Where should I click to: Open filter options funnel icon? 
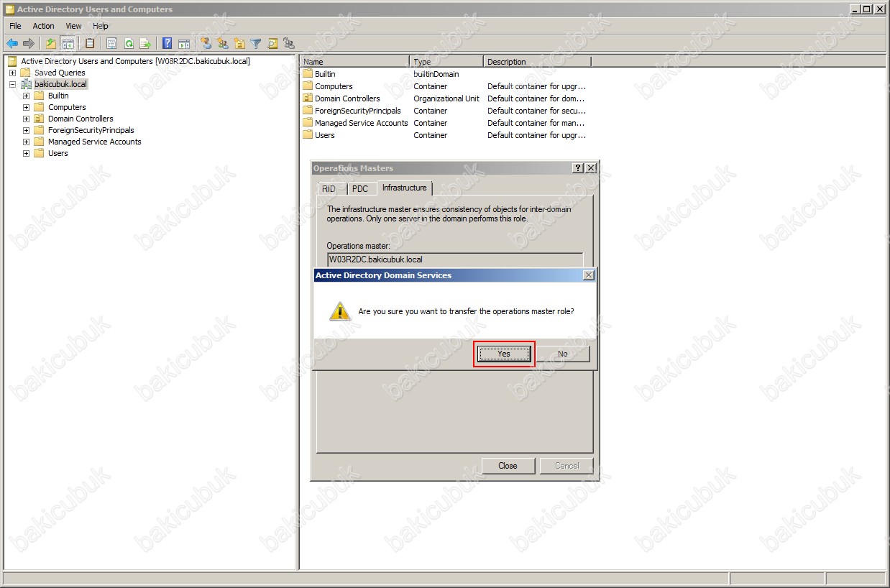pos(256,44)
